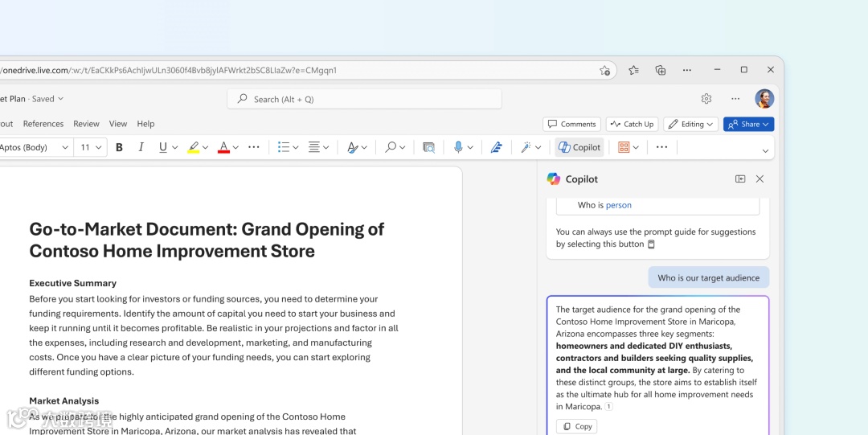Apply yellow text highlight color
This screenshot has width=868, height=435.
click(193, 147)
